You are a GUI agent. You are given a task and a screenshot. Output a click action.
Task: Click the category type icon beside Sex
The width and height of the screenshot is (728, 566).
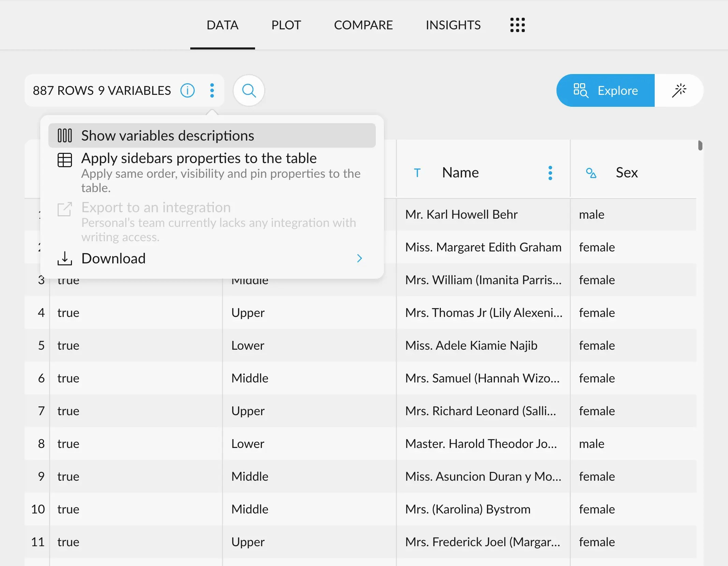591,173
